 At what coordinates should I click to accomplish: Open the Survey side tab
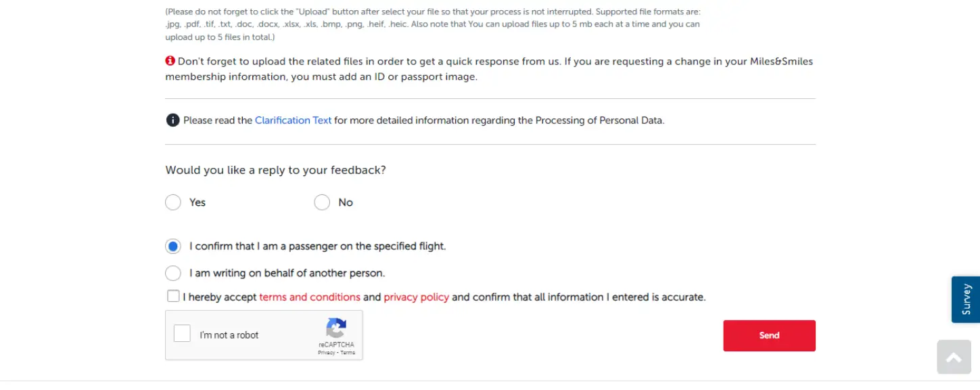tap(966, 299)
